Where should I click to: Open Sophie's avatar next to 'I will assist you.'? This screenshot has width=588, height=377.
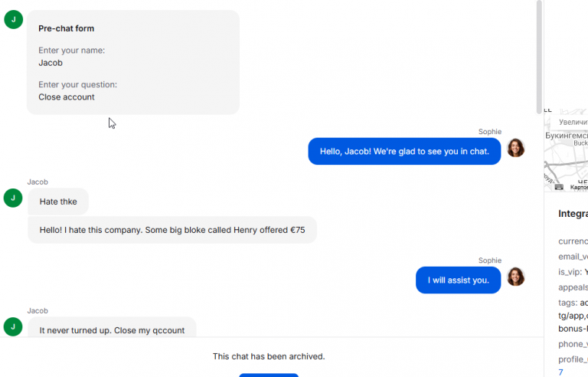(515, 277)
